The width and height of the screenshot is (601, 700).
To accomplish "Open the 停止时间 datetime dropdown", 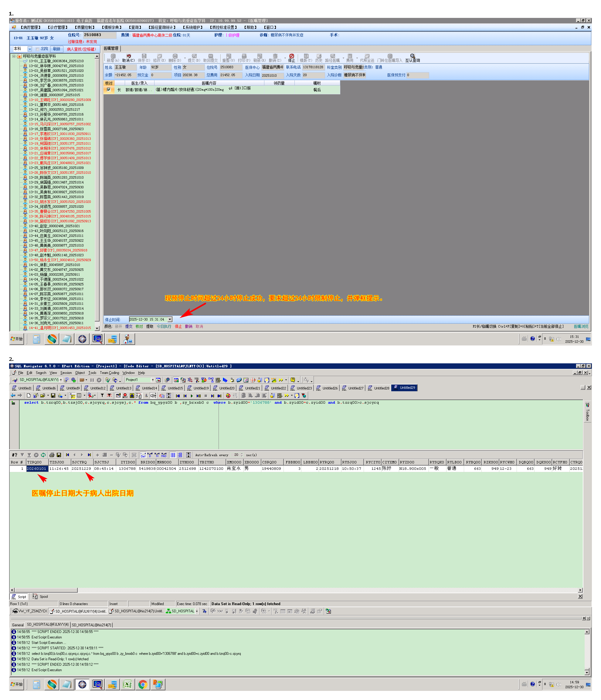I will pyautogui.click(x=170, y=320).
